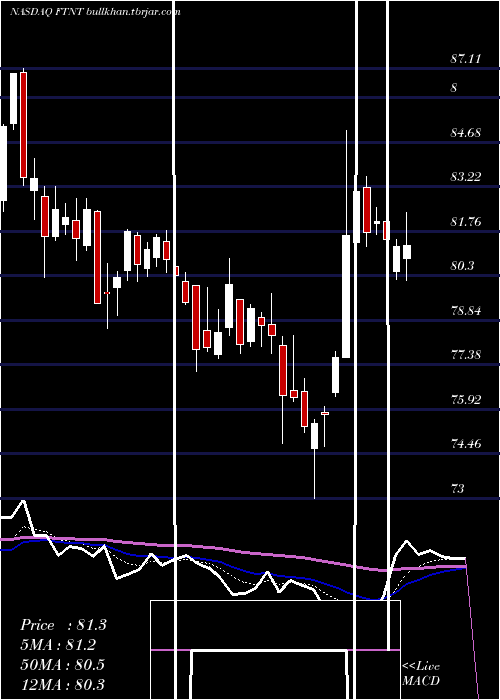Image resolution: width=500 pixels, height=700 pixels.
Task: Click the 50MA : 80.5 readout
Action: point(62,664)
